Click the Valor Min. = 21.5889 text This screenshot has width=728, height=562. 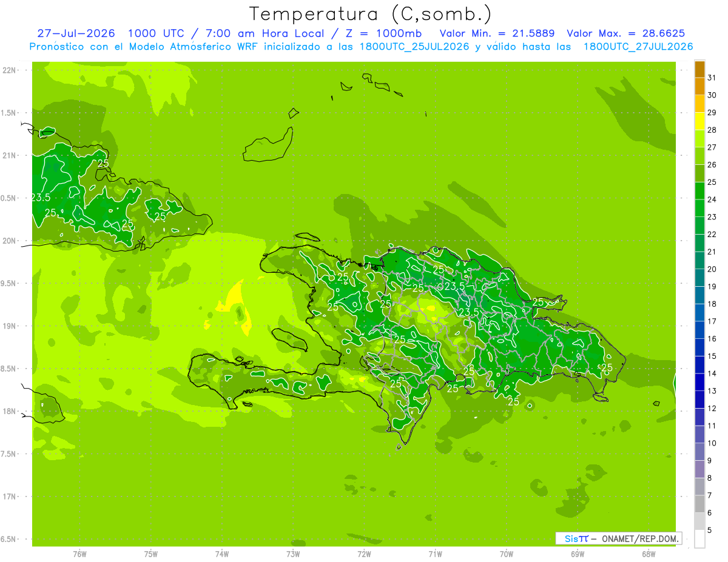(497, 33)
